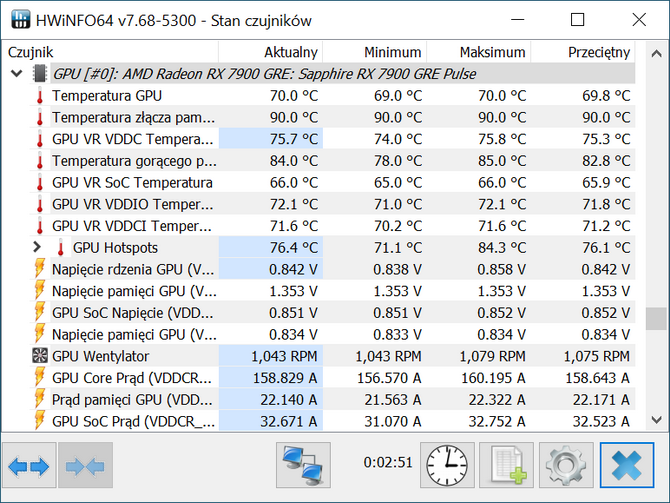Click lightning icon beside GPU Core Prąd

(39, 378)
